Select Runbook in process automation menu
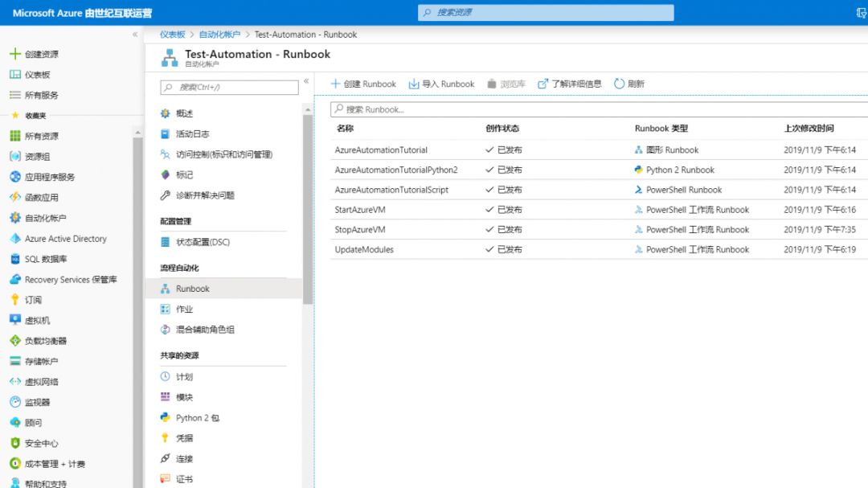 click(223, 288)
